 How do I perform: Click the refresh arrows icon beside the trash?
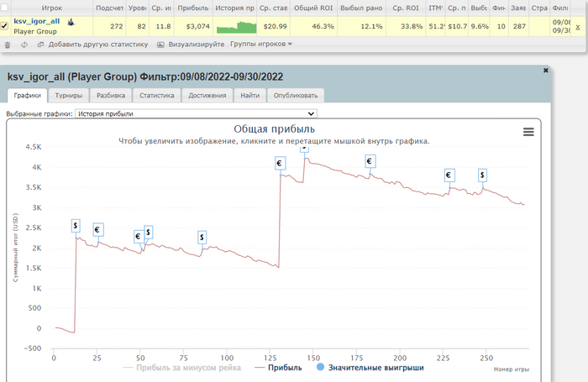(x=24, y=44)
